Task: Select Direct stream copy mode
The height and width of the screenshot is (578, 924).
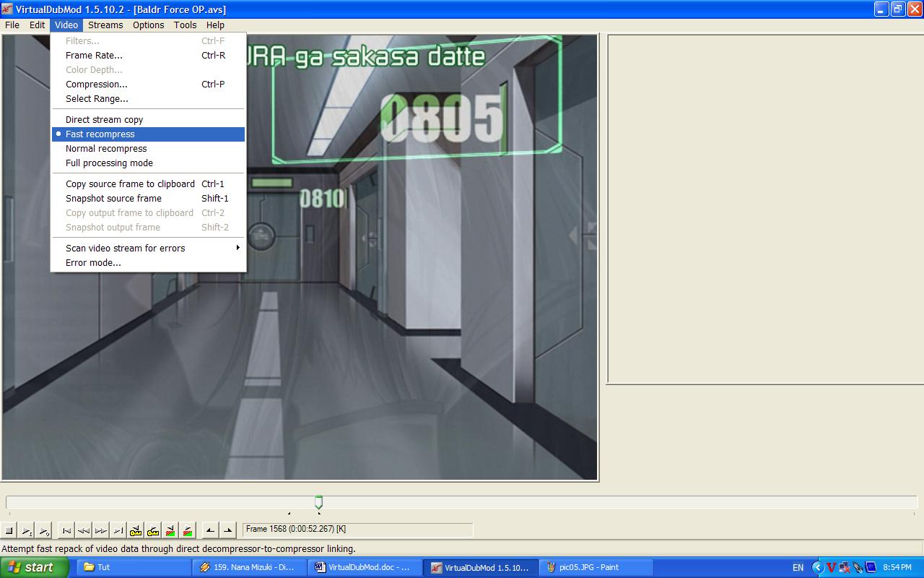Action: [149, 120]
